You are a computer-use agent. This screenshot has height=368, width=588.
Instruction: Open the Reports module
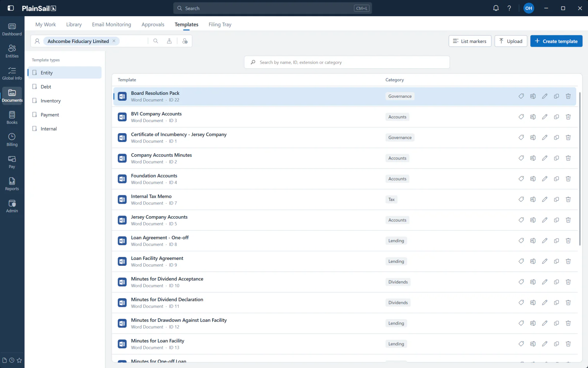pyautogui.click(x=12, y=184)
